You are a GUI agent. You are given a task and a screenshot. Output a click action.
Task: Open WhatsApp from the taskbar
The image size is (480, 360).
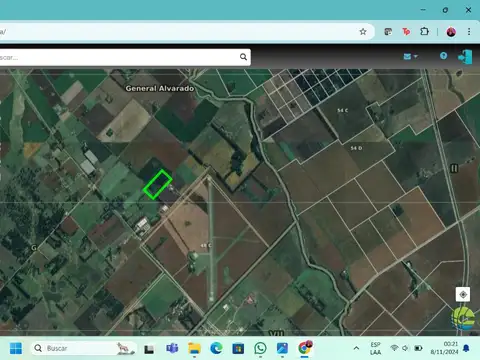click(x=260, y=348)
